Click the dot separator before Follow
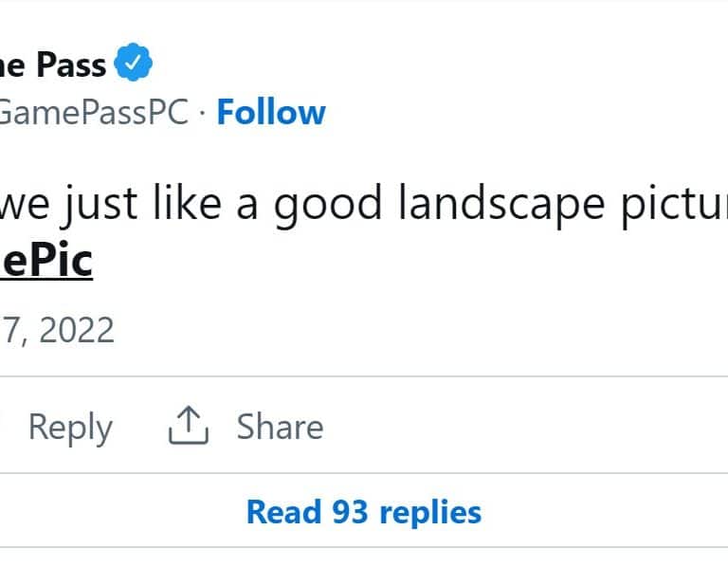This screenshot has width=728, height=585. (203, 114)
